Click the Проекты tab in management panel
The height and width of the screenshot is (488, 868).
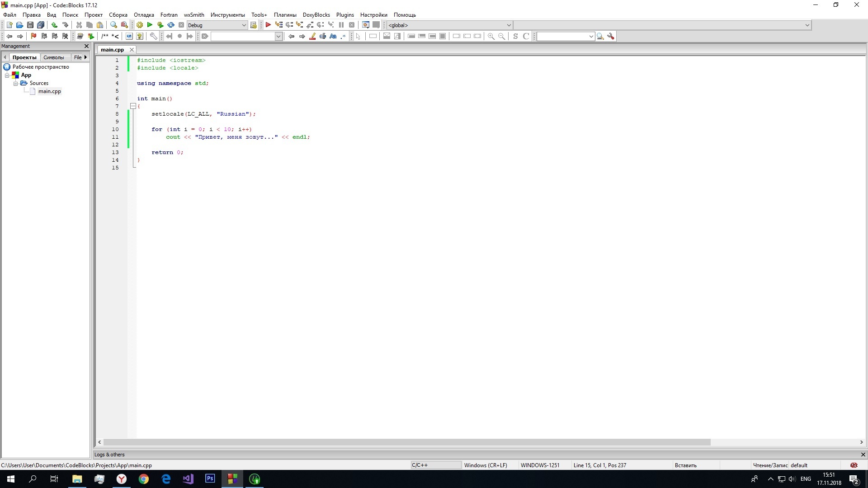pos(24,56)
